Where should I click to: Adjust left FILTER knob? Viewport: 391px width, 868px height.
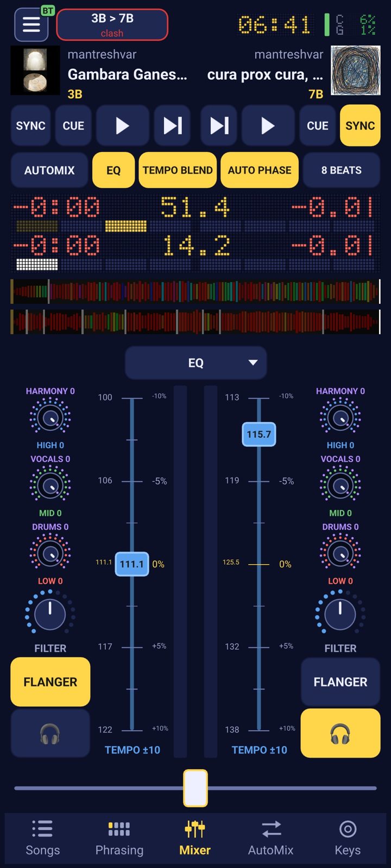coord(50,614)
